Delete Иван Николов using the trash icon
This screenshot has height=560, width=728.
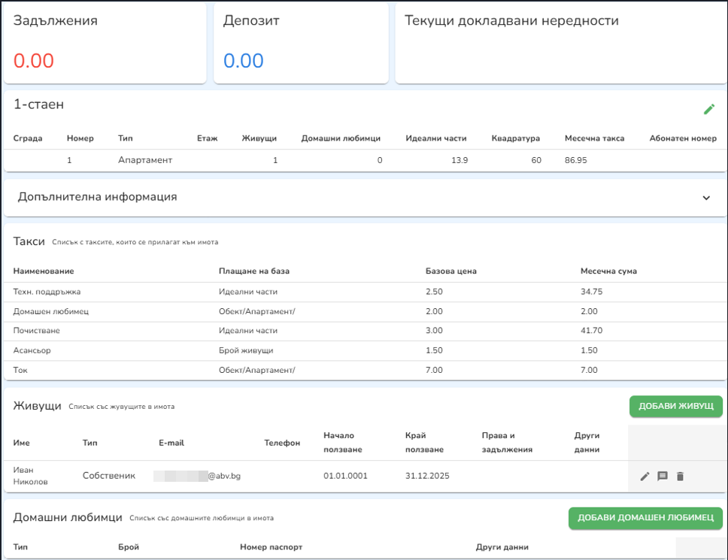[x=681, y=476]
